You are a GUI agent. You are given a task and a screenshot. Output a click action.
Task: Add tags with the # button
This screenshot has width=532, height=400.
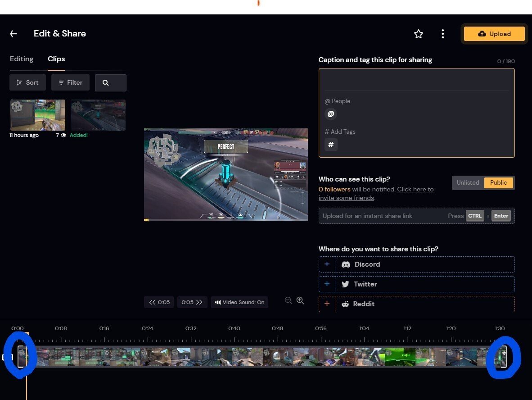(331, 145)
